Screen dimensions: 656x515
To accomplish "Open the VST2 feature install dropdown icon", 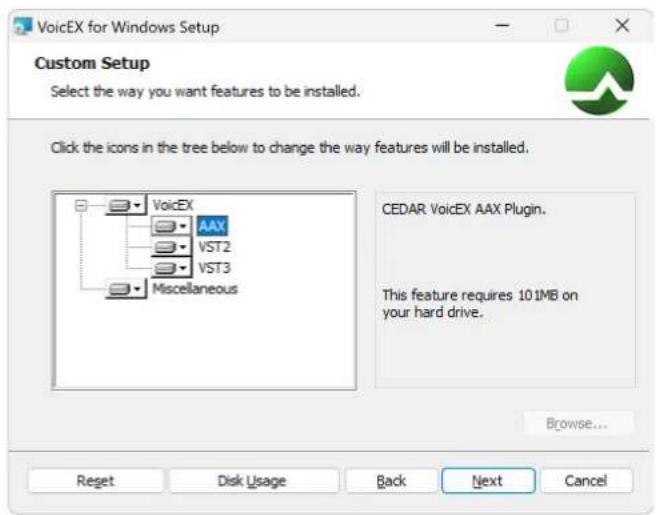I will [x=171, y=247].
